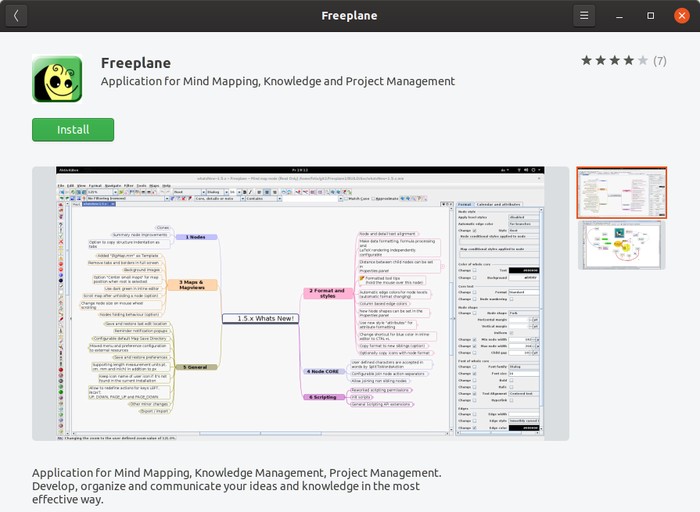Image resolution: width=700 pixels, height=512 pixels.
Task: Go back using the header arrow button
Action: click(x=17, y=16)
